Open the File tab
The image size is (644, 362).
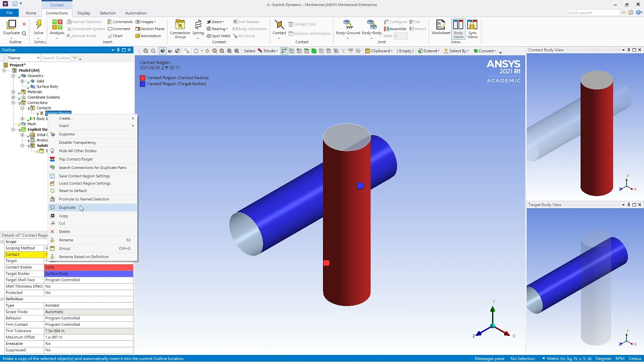pyautogui.click(x=9, y=13)
